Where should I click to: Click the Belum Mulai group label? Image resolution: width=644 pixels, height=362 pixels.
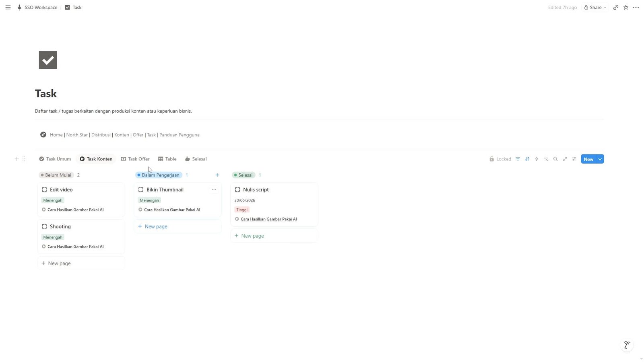tap(56, 175)
